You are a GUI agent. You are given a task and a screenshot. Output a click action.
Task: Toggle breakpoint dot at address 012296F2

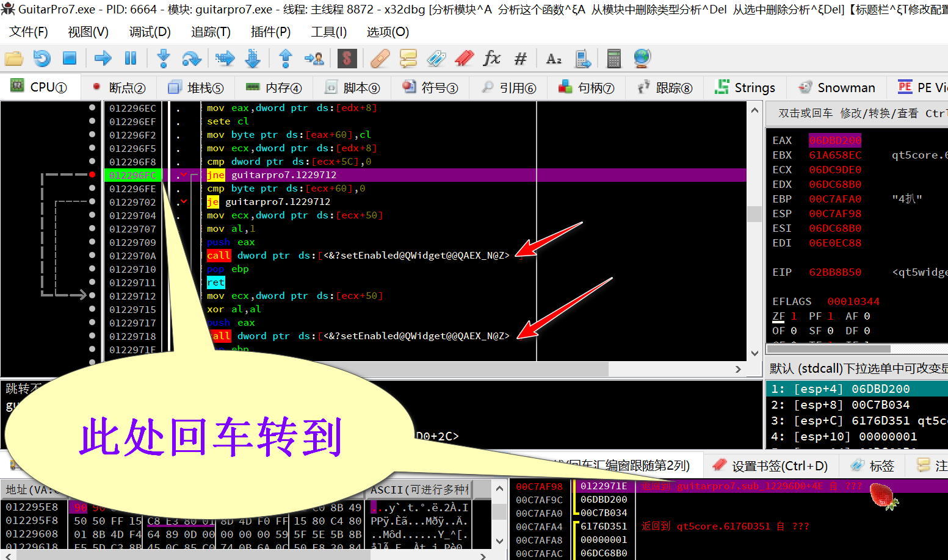click(92, 134)
